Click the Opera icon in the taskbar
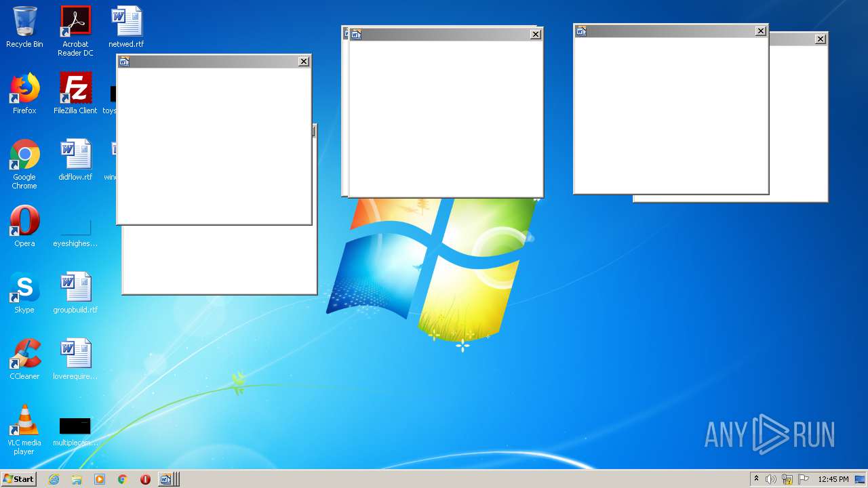This screenshot has height=488, width=868. point(145,479)
